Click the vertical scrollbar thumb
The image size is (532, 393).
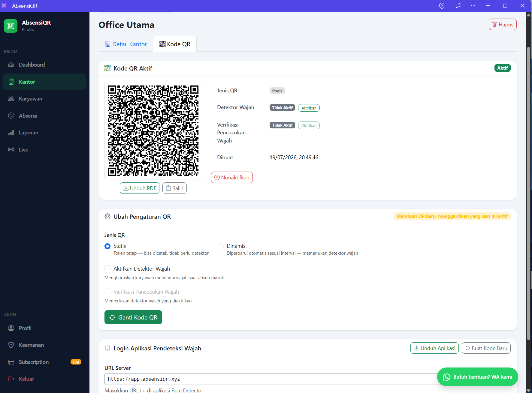click(x=528, y=193)
